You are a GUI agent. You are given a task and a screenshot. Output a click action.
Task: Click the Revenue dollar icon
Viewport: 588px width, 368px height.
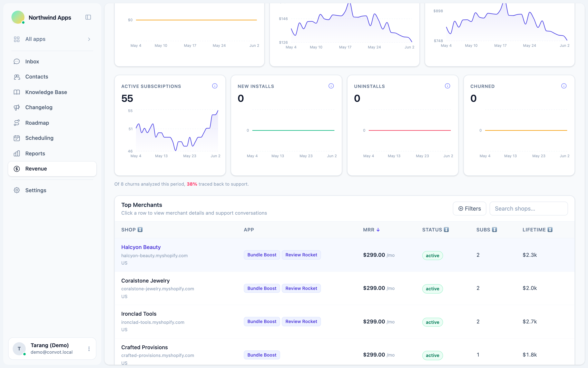click(17, 169)
